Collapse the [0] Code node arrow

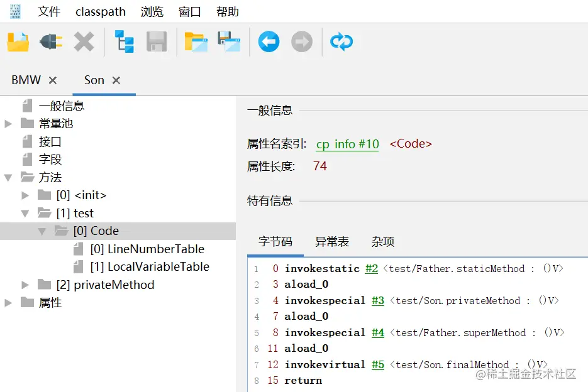(42, 232)
